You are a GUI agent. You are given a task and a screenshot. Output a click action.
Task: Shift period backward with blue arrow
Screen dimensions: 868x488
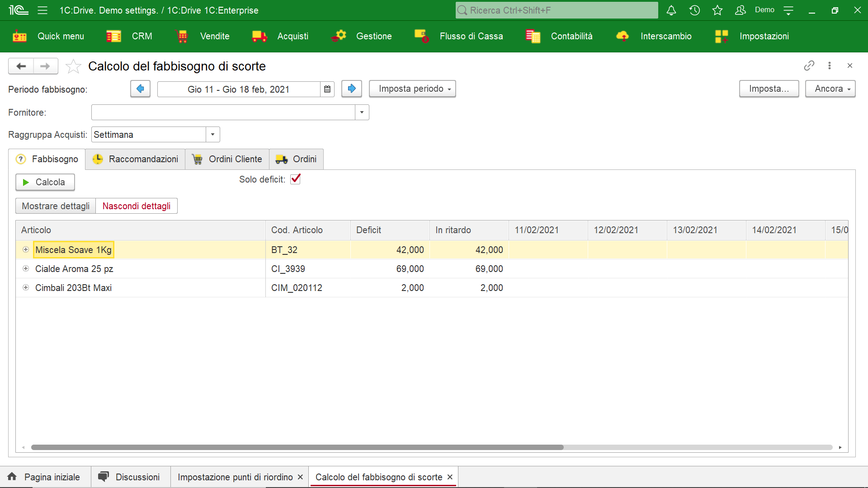click(x=140, y=89)
